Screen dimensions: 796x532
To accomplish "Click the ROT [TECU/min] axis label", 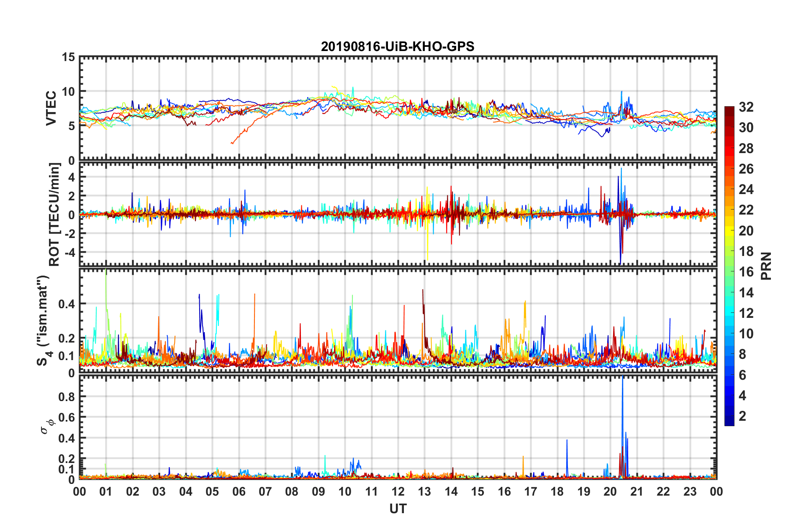I will [54, 215].
